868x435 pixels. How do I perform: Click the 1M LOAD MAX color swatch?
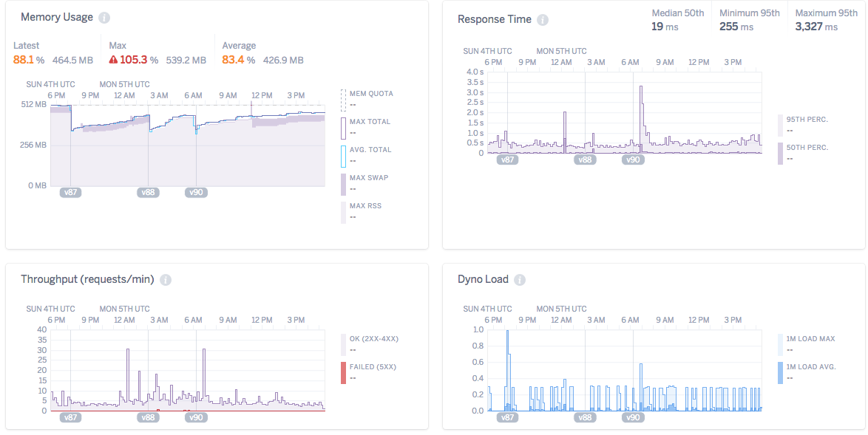pyautogui.click(x=780, y=344)
